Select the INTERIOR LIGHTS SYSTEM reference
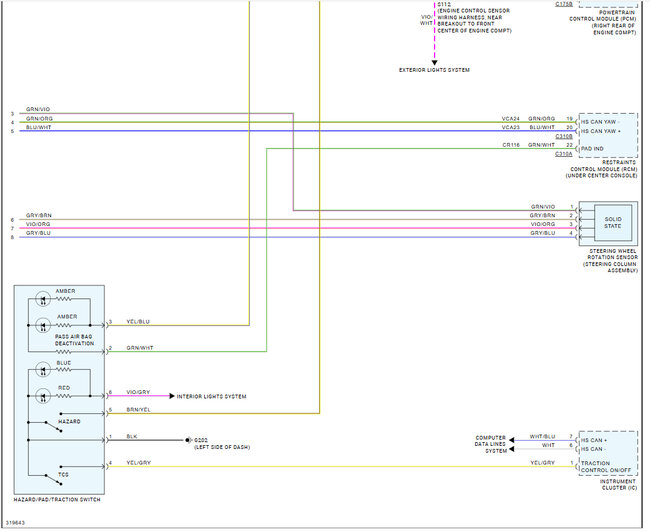Screen dimensions: 650x532 tap(211, 396)
